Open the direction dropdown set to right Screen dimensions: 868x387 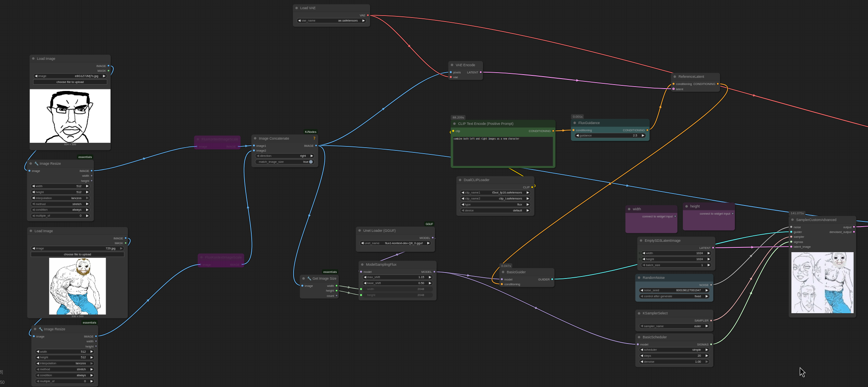click(x=285, y=156)
